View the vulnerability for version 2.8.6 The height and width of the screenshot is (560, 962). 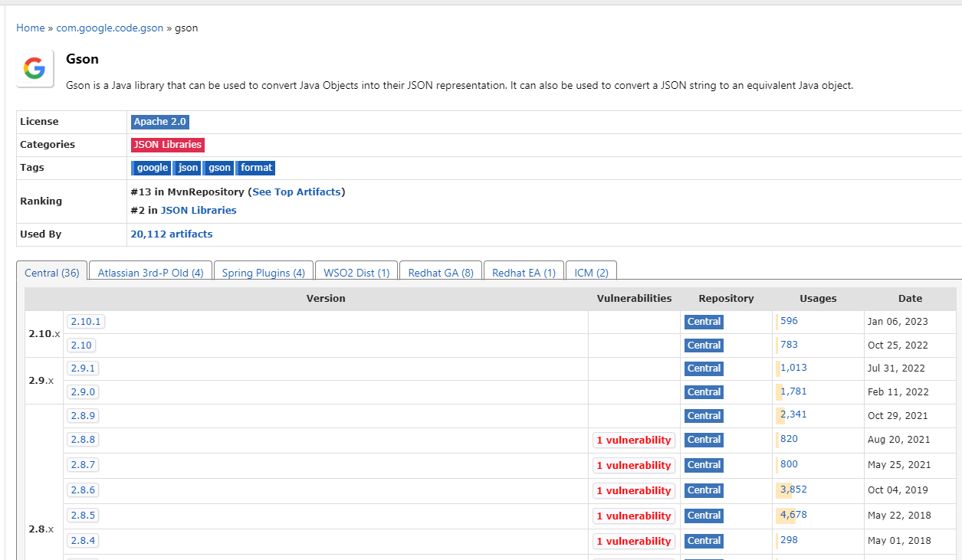[634, 491]
